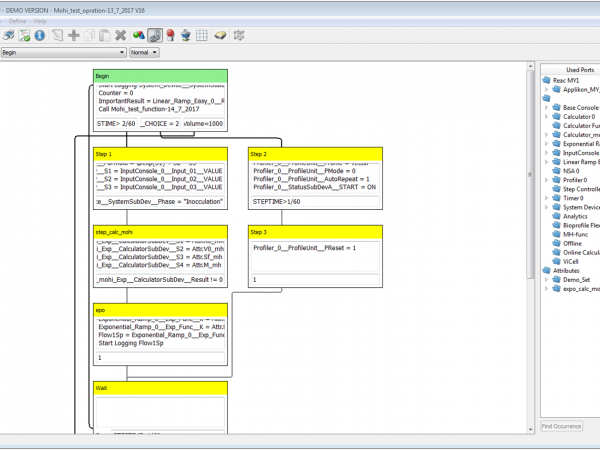The height and width of the screenshot is (450, 600).
Task: Click the MH-func folder icon
Action: click(x=556, y=235)
